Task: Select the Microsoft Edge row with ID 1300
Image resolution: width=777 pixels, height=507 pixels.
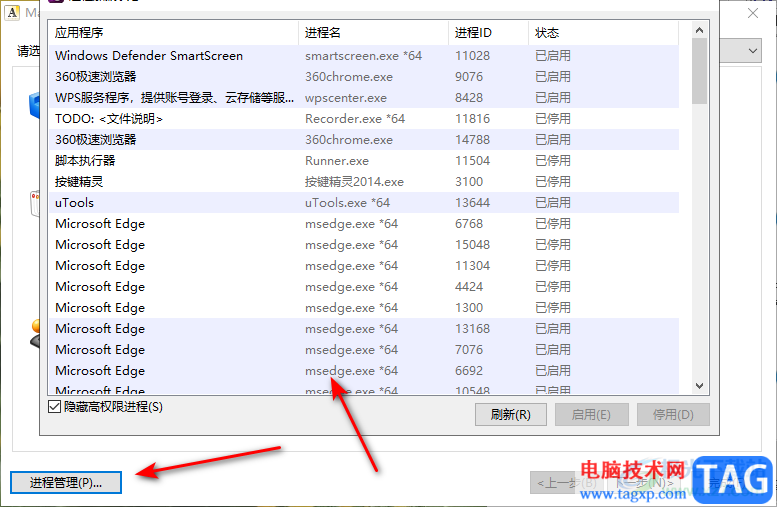Action: (x=364, y=308)
